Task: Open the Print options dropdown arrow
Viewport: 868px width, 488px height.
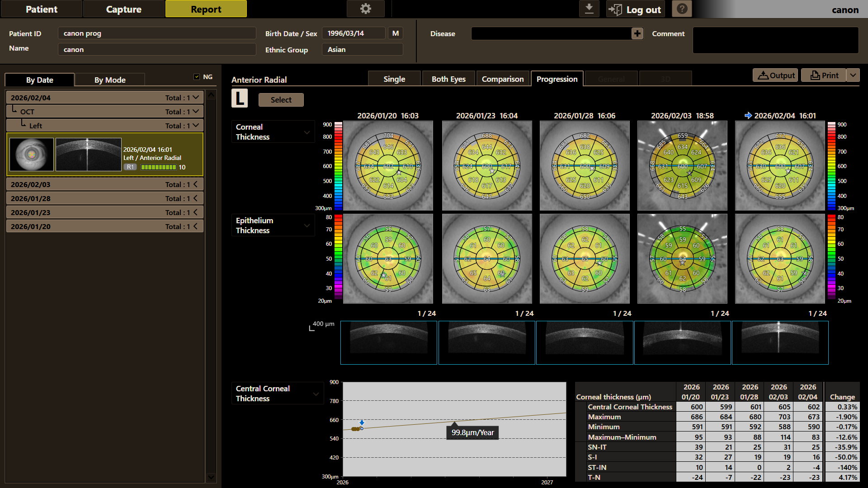Action: pos(853,75)
